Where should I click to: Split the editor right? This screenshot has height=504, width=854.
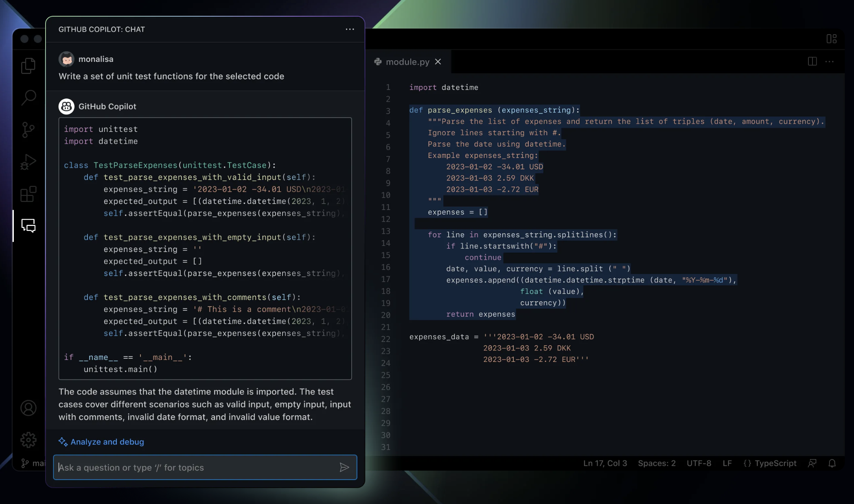tap(812, 61)
